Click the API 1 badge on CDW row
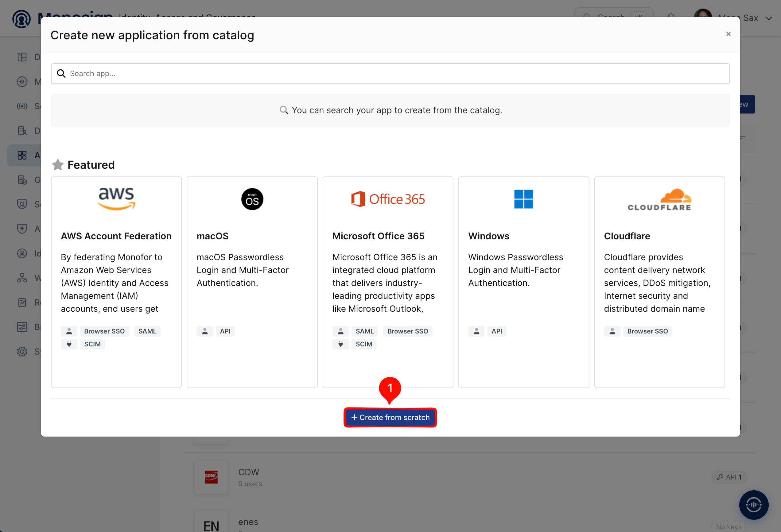The height and width of the screenshot is (532, 781). point(729,477)
